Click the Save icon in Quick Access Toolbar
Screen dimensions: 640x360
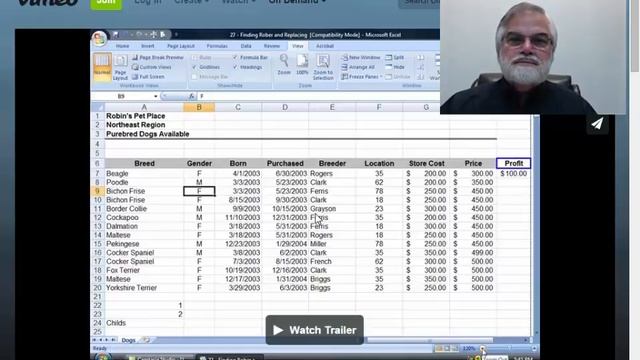[116, 35]
